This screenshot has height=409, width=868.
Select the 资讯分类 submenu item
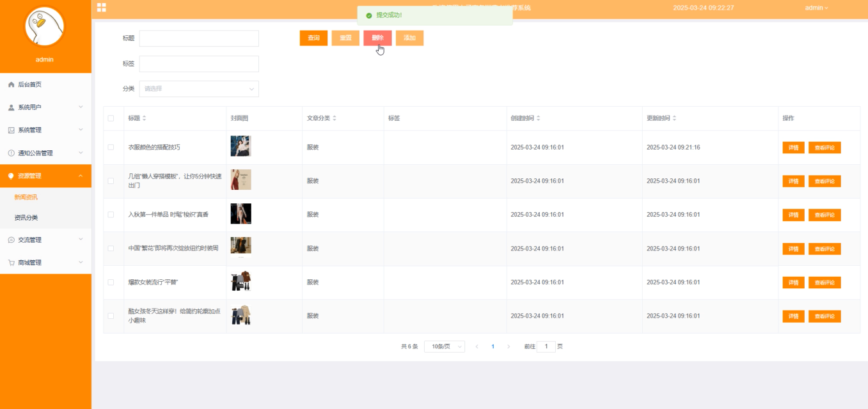[45, 218]
